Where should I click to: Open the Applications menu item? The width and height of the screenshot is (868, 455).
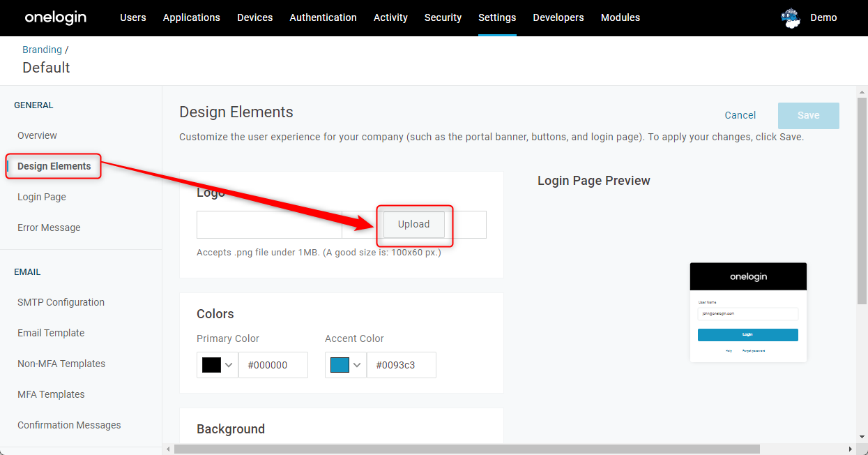pos(191,17)
